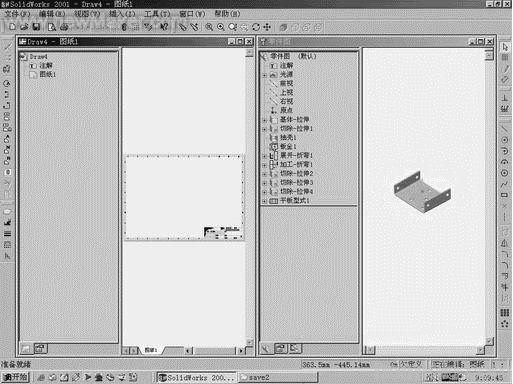Click drawing window horizontal scrollbar right arrow
This screenshot has width=513, height=384.
(x=241, y=351)
